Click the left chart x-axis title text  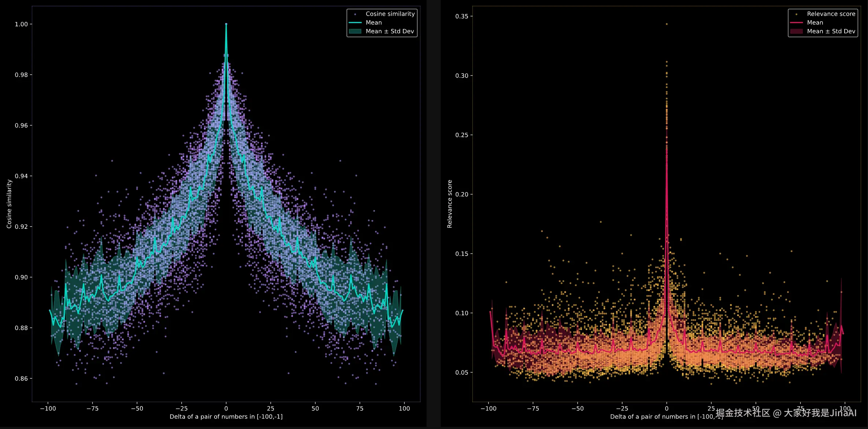pyautogui.click(x=226, y=417)
